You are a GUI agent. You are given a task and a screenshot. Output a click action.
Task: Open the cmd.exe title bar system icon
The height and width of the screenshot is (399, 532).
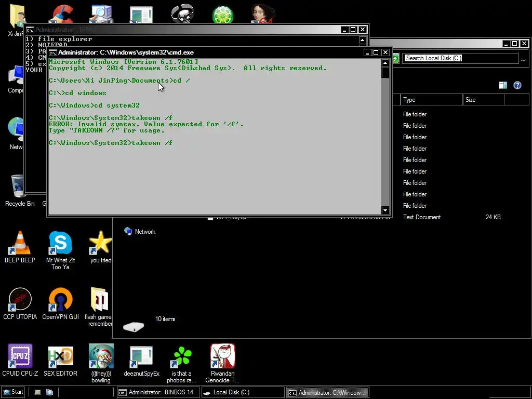tap(52, 52)
